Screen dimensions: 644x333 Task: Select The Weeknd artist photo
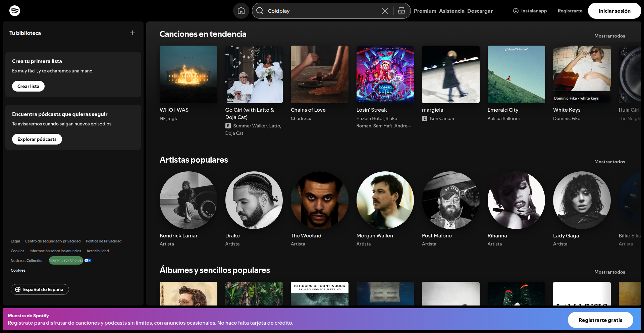[319, 200]
